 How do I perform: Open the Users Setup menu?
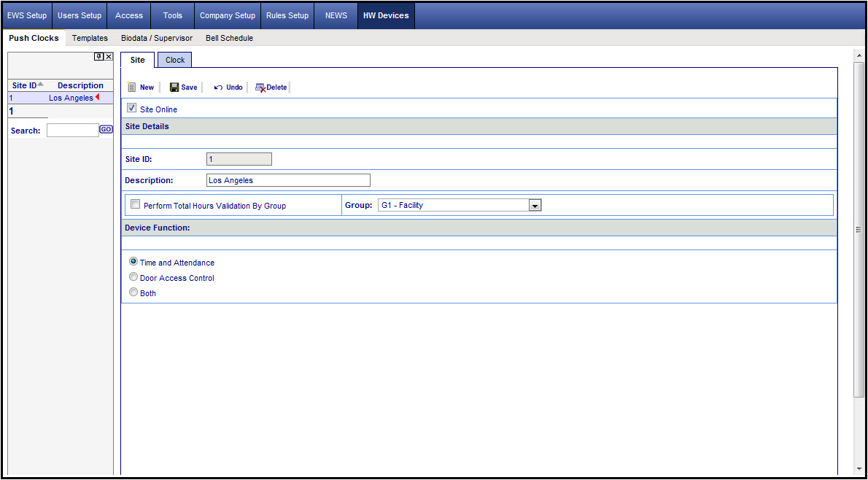pos(80,15)
